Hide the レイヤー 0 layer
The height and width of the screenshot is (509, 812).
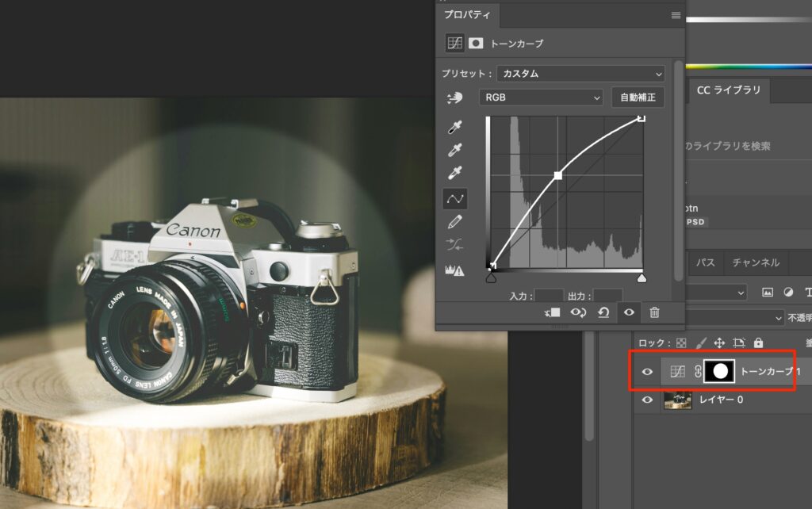tap(647, 400)
